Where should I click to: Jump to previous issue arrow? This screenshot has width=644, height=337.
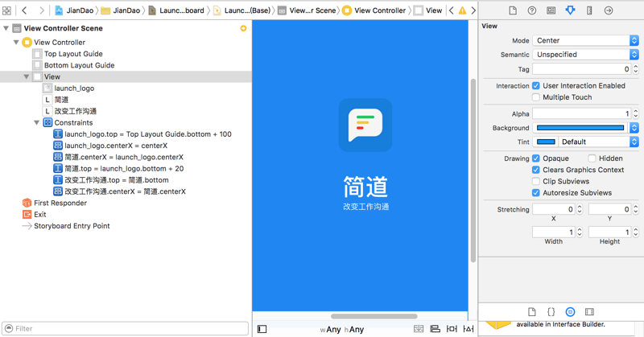452,10
